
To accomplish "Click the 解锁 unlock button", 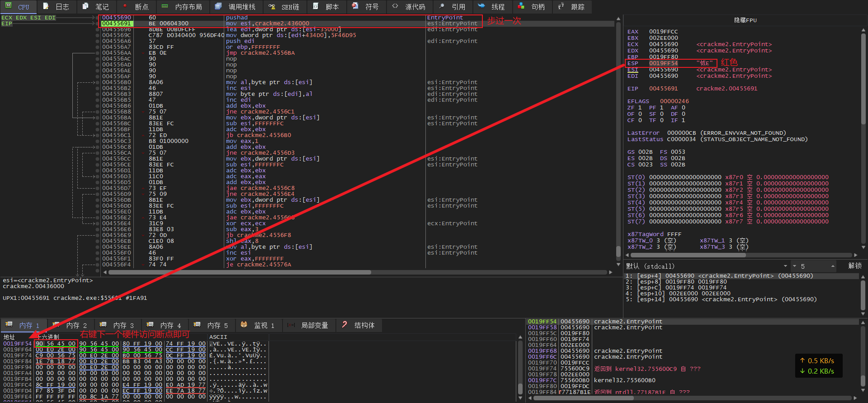I will click(854, 266).
